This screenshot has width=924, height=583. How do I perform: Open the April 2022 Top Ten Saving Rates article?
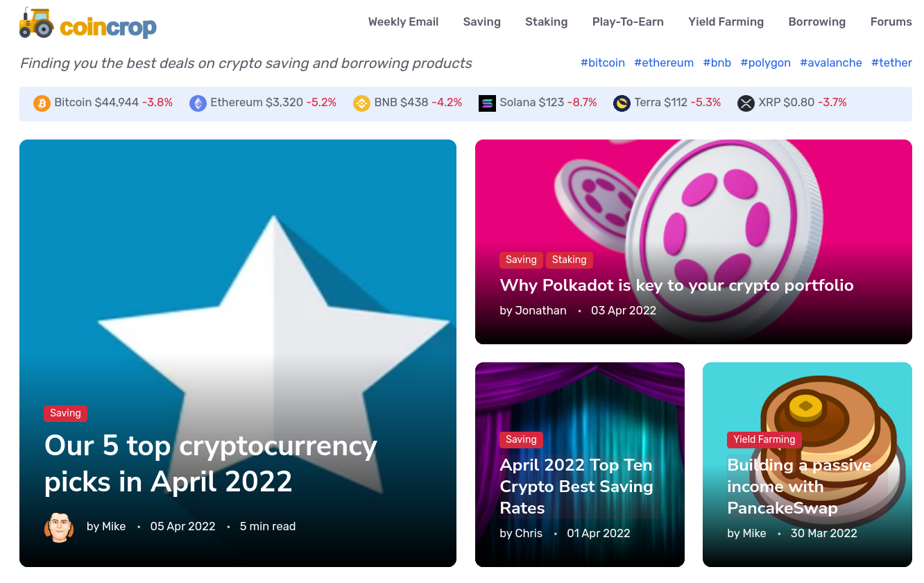coord(576,486)
